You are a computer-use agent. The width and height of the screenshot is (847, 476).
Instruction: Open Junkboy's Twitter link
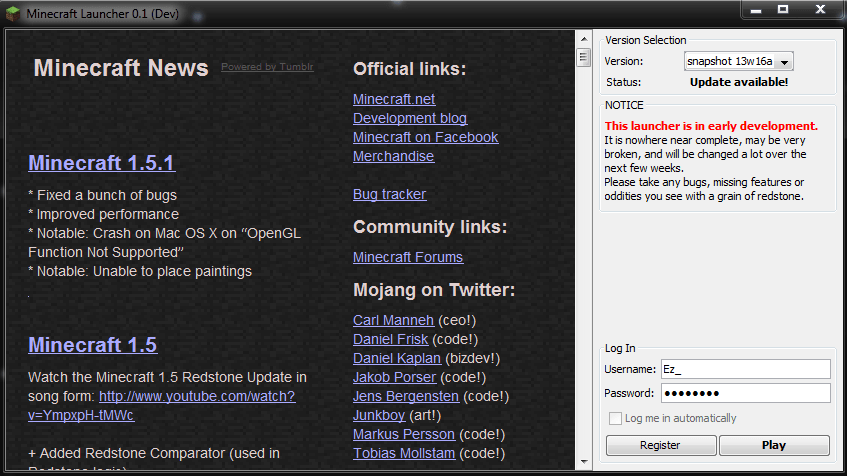(x=379, y=415)
